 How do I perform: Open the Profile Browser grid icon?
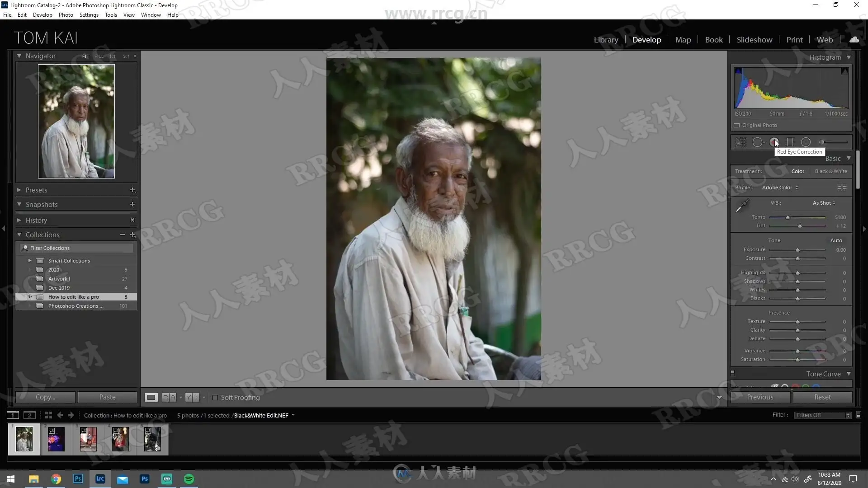tap(842, 188)
